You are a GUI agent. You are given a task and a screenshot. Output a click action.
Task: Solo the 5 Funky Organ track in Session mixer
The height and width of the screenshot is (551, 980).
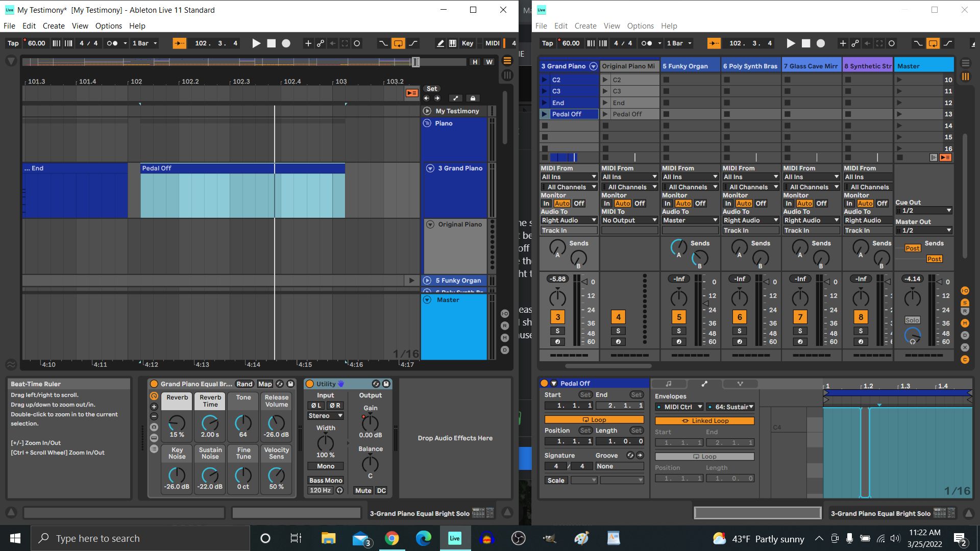679,331
